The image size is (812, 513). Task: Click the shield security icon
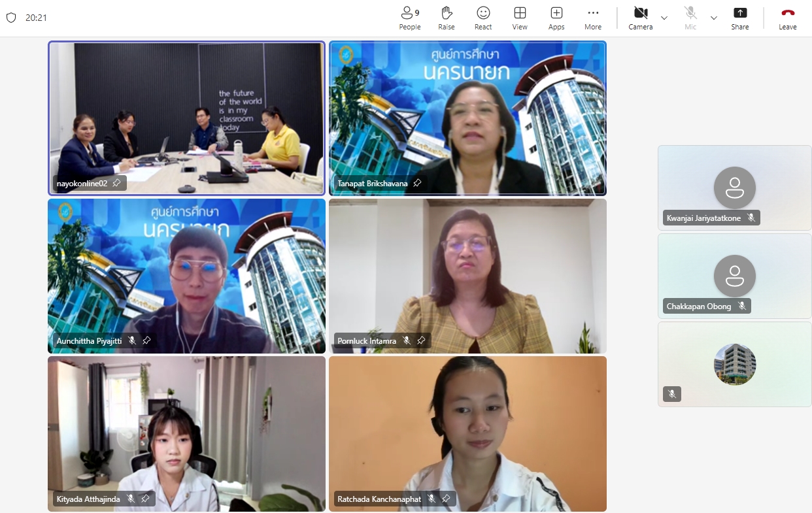coord(11,18)
